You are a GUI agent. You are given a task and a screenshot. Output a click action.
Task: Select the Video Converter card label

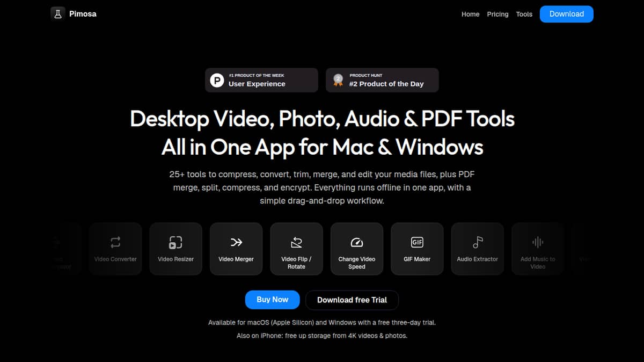pos(115,259)
